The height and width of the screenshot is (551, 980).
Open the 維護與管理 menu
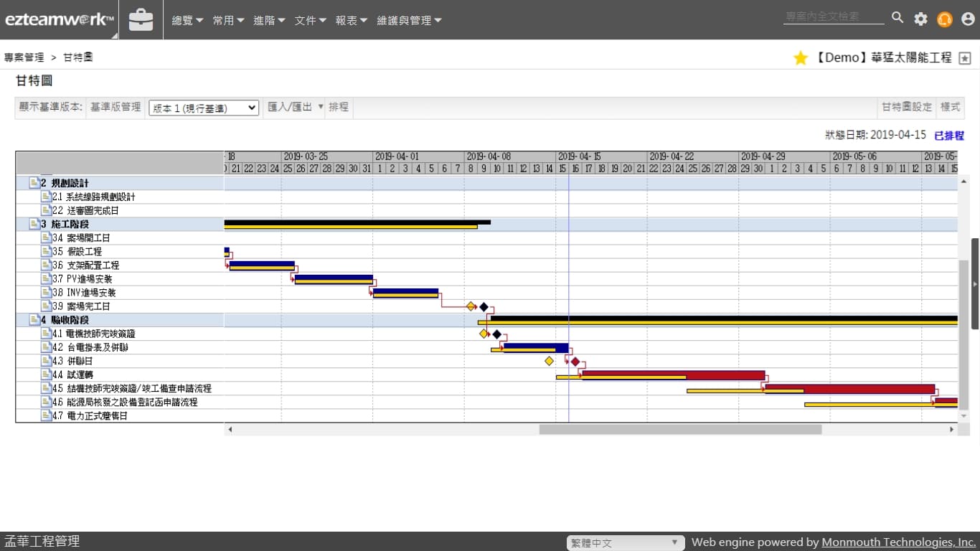(409, 21)
